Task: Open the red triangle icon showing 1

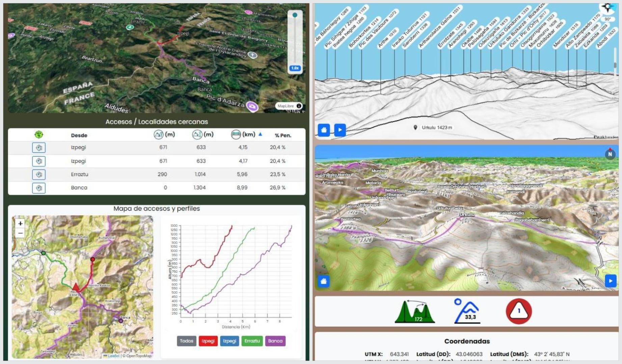Action: (519, 311)
